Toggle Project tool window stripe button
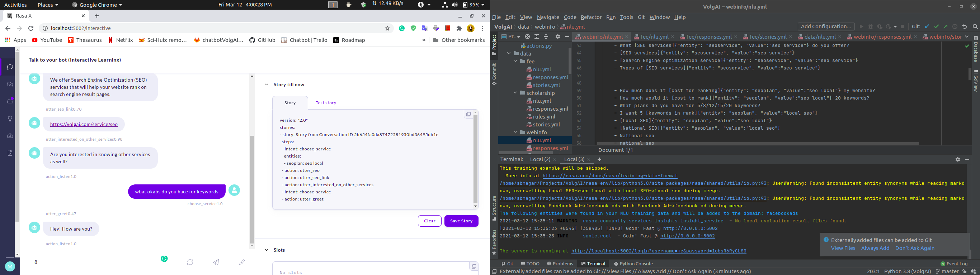This screenshot has height=275, width=980. pos(494,45)
